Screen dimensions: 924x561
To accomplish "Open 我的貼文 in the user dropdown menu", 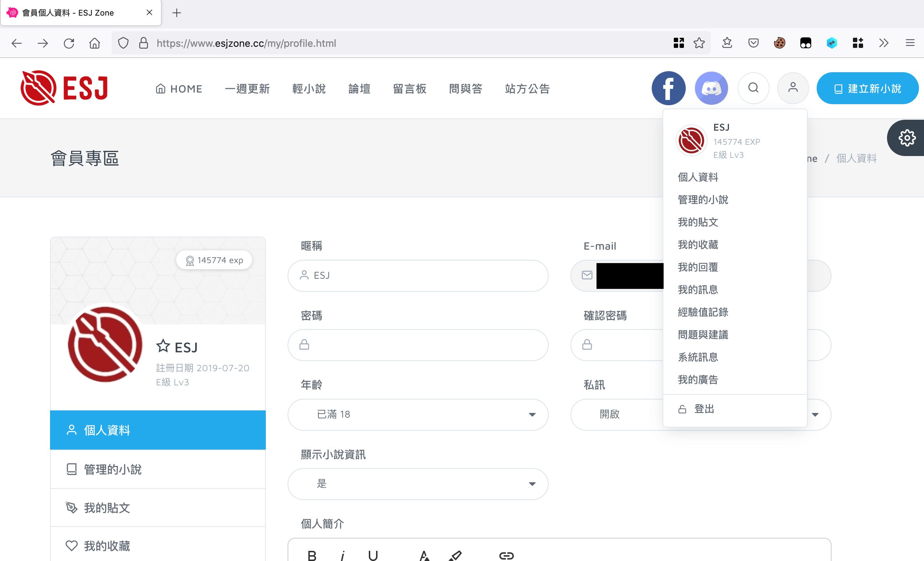I will (697, 222).
